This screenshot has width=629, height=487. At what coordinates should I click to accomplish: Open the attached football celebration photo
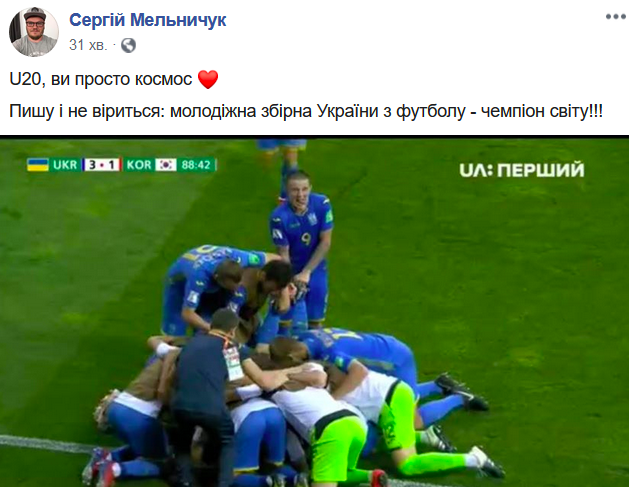coord(314,312)
